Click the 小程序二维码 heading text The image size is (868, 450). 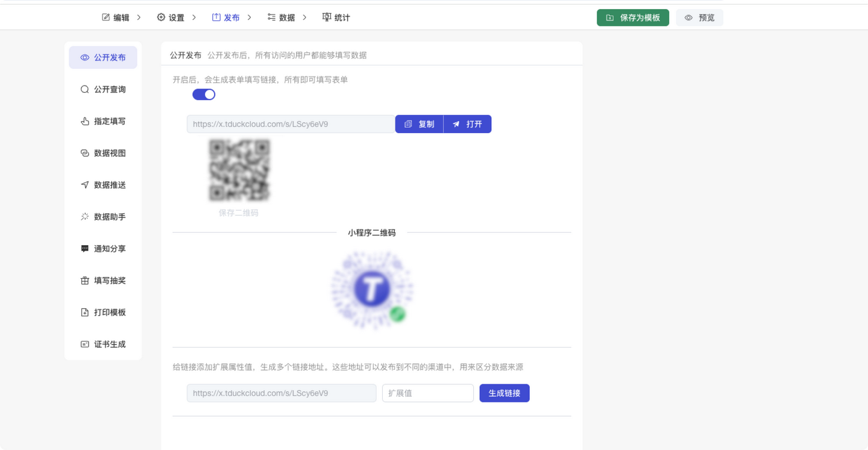[372, 233]
